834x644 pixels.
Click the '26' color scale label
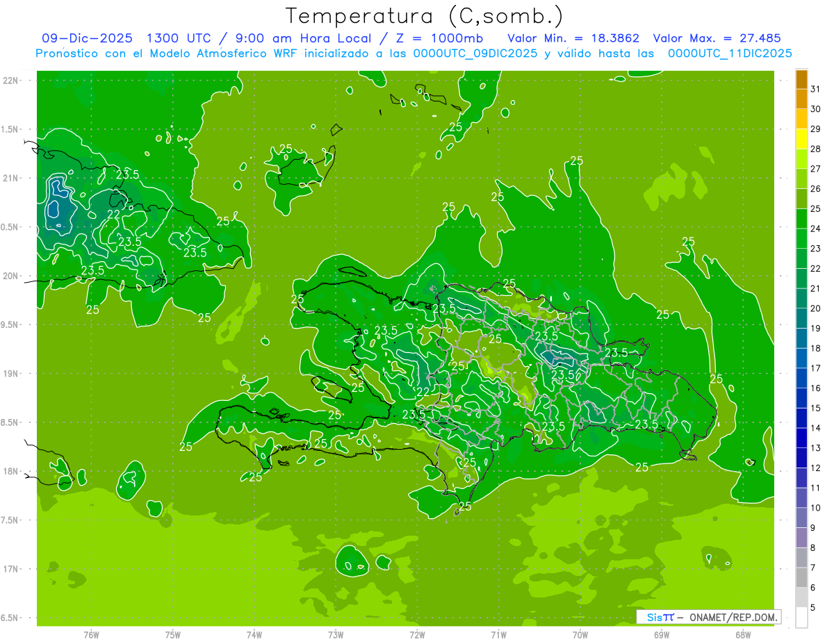click(x=816, y=189)
